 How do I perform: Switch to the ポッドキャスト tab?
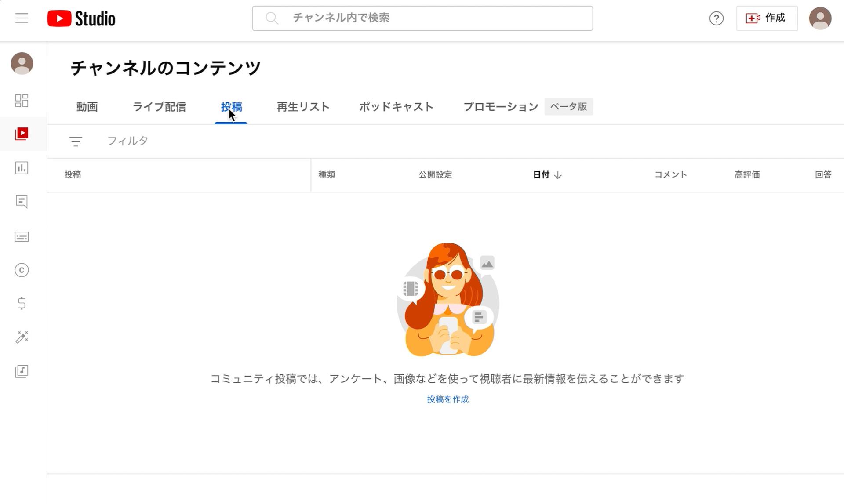(396, 107)
